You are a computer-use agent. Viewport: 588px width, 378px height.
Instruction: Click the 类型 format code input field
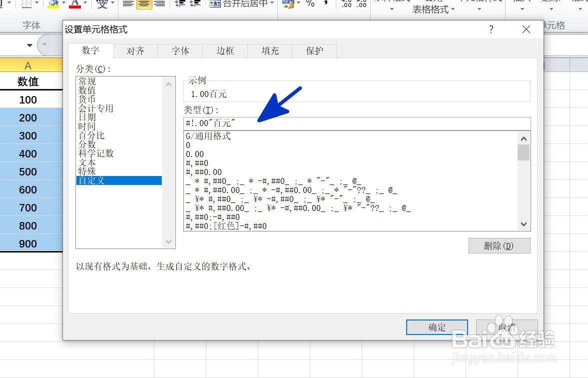pos(357,123)
